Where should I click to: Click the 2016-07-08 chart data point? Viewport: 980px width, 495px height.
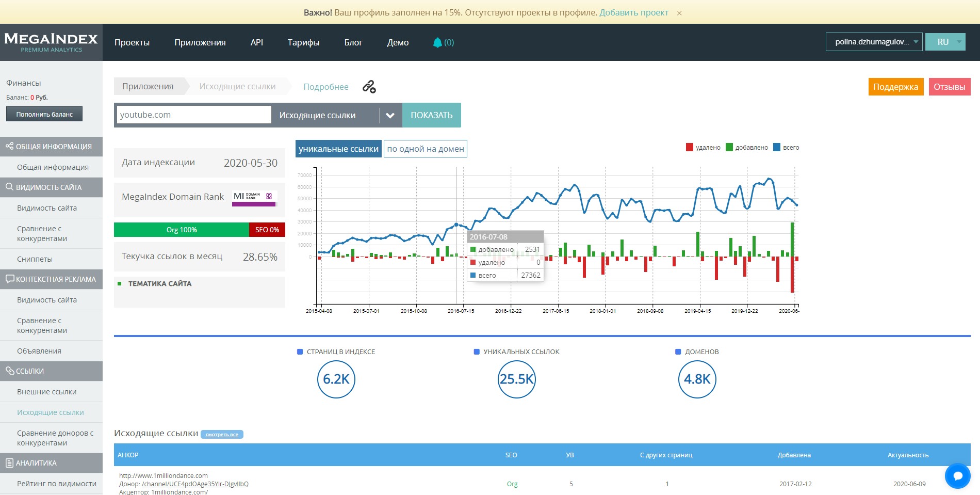456,225
